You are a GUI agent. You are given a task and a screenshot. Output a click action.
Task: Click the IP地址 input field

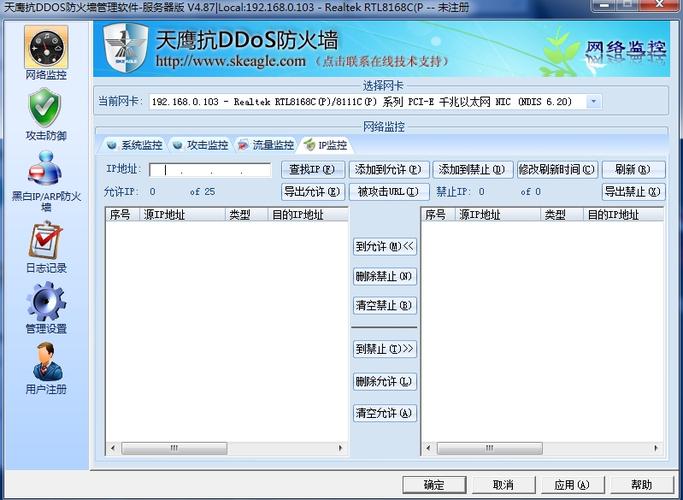click(210, 169)
